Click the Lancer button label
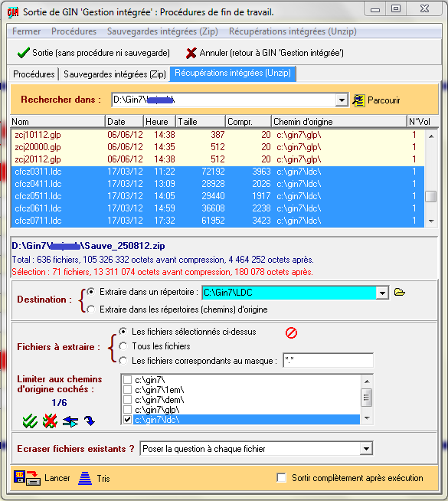This screenshot has height=501, width=448. [57, 478]
